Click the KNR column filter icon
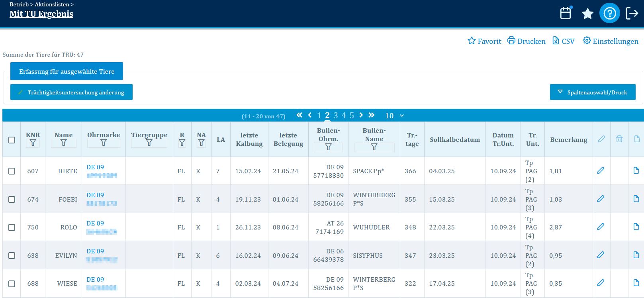Viewport: 644px width, 298px height. [x=33, y=143]
